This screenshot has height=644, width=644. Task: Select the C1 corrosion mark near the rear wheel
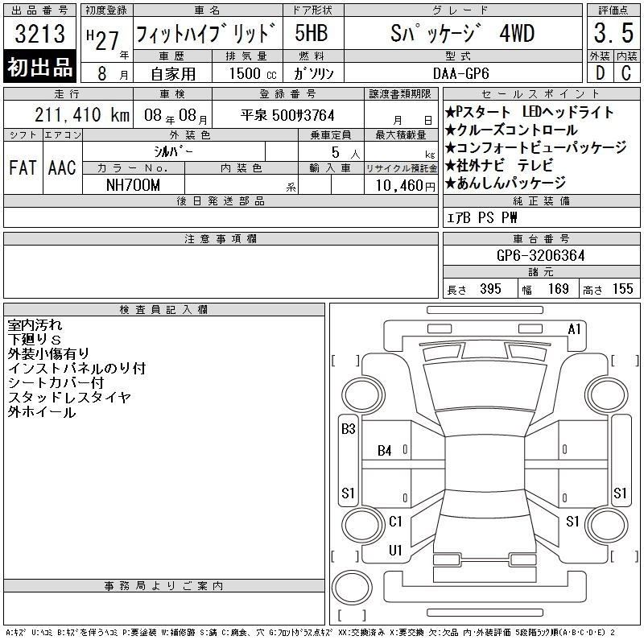pos(395,521)
